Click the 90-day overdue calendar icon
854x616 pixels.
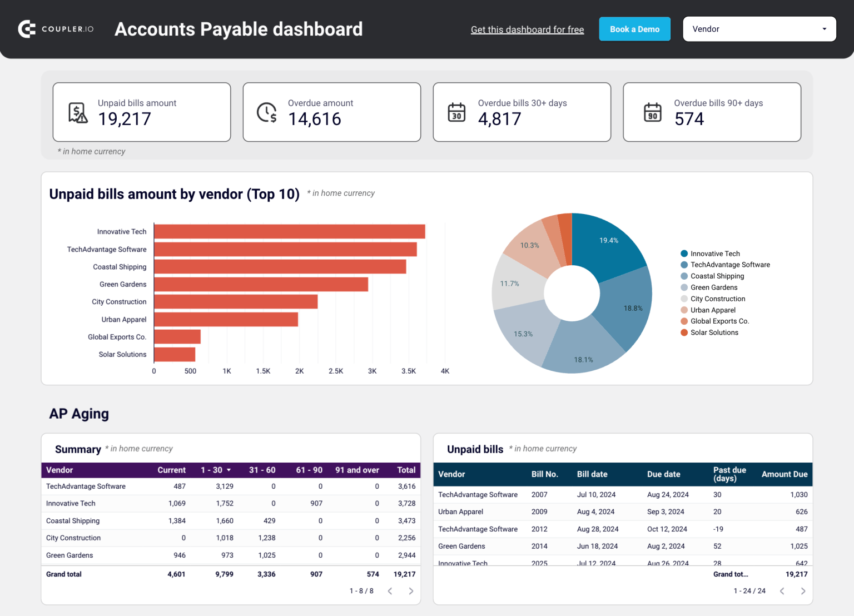click(x=653, y=112)
